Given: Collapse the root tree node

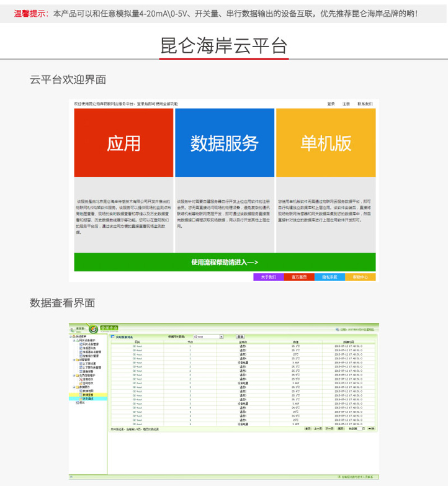Looking at the screenshot, I should [x=71, y=336].
